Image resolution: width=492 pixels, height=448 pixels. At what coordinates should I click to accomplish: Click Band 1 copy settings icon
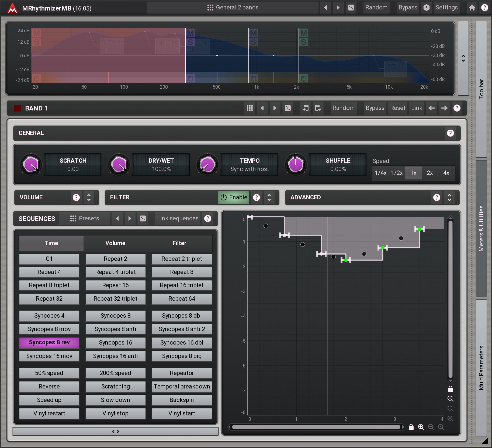point(306,108)
